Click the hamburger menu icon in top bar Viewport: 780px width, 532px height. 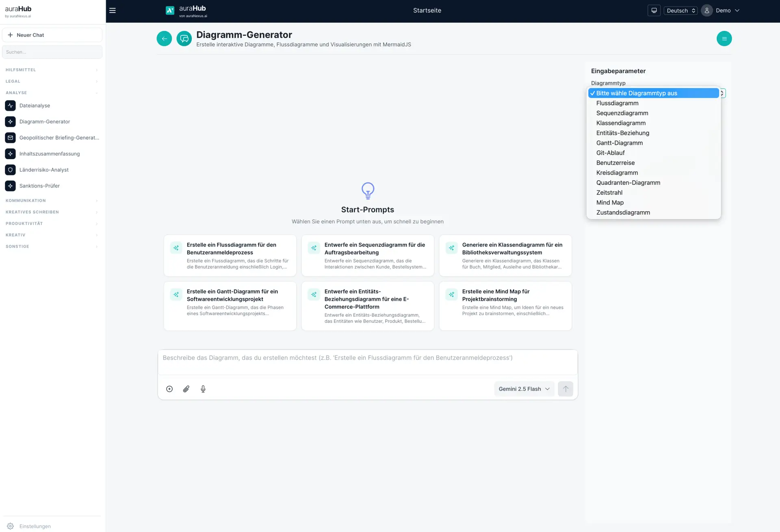(113, 11)
